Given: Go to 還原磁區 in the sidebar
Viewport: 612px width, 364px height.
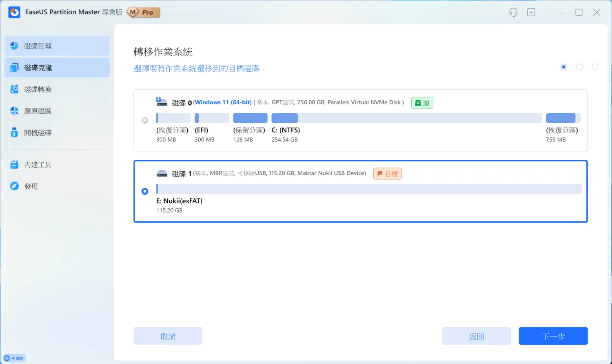Looking at the screenshot, I should point(57,110).
